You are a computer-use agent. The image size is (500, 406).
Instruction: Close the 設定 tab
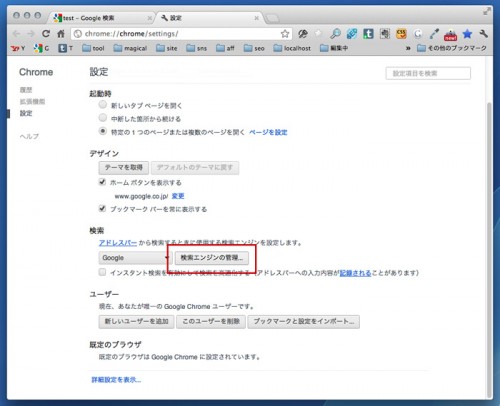click(256, 18)
